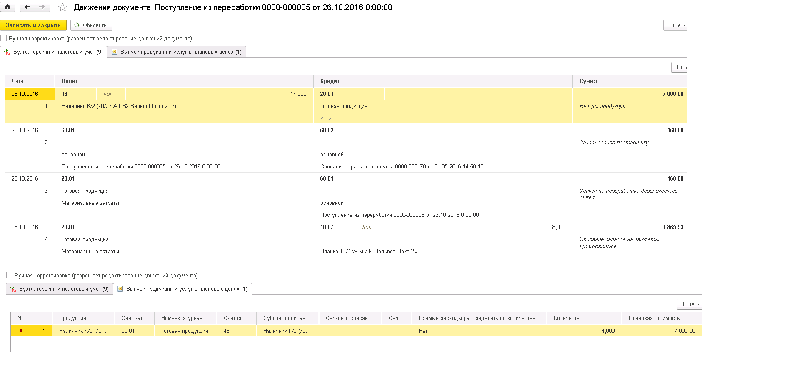Select lower 'Выпуск продукции и услуг' tab

[x=183, y=289]
